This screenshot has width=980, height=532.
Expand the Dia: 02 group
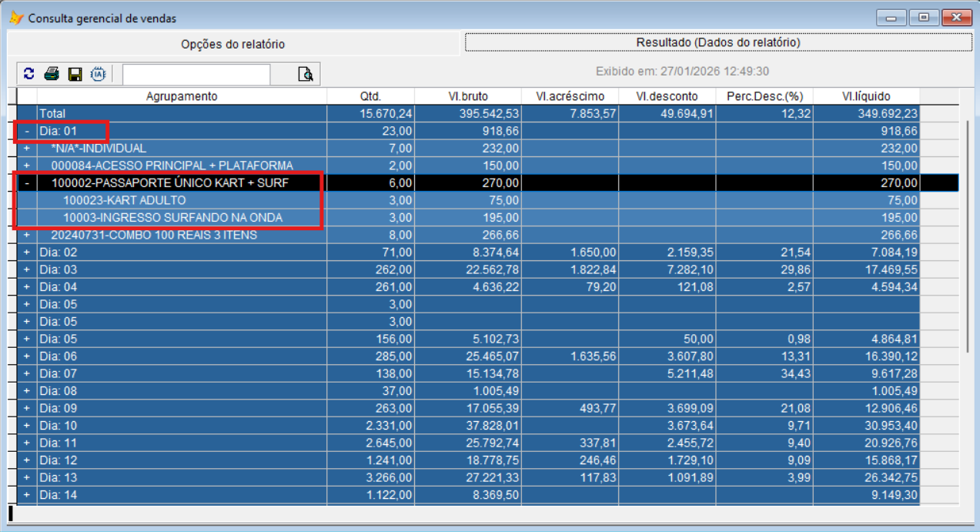27,253
